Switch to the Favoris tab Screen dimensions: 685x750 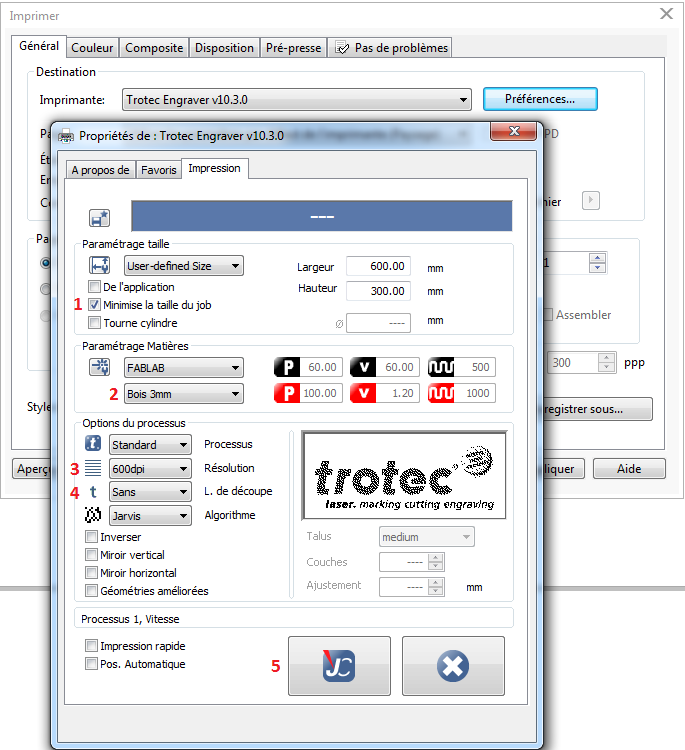tap(158, 170)
